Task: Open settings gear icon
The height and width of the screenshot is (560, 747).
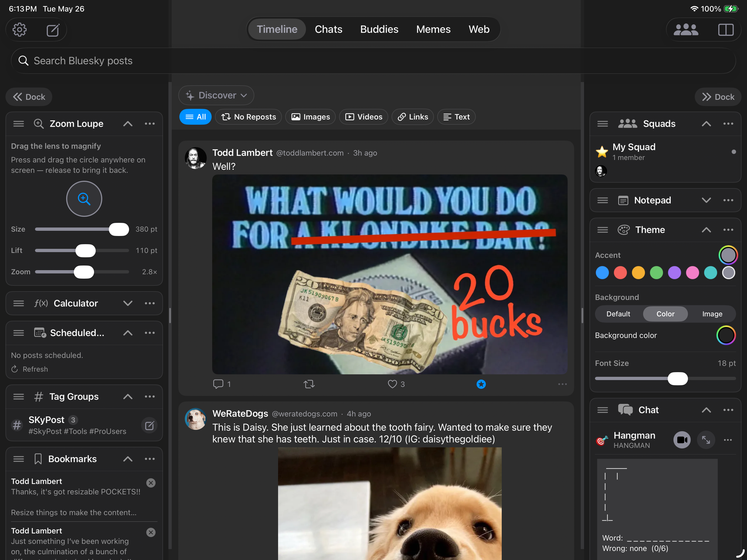Action: [20, 30]
